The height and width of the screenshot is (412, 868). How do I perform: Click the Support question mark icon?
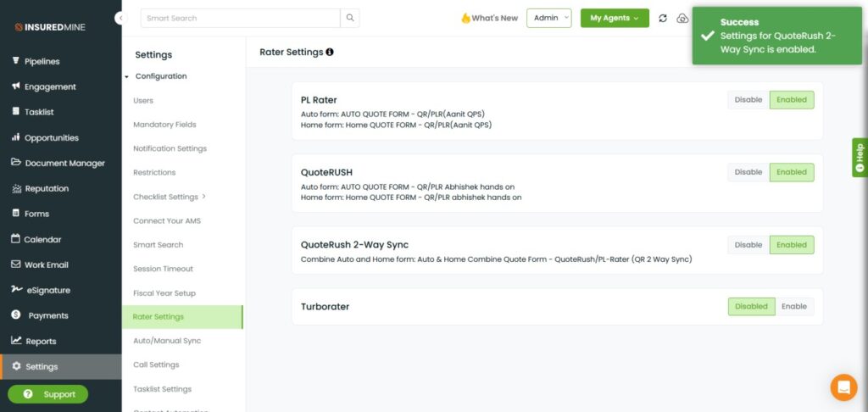(28, 394)
